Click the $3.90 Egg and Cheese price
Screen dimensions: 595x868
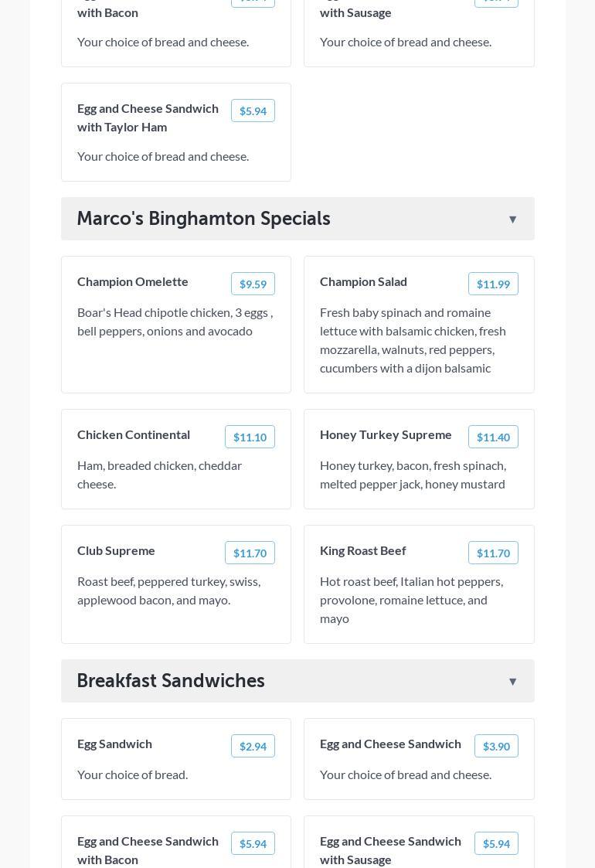click(x=496, y=746)
